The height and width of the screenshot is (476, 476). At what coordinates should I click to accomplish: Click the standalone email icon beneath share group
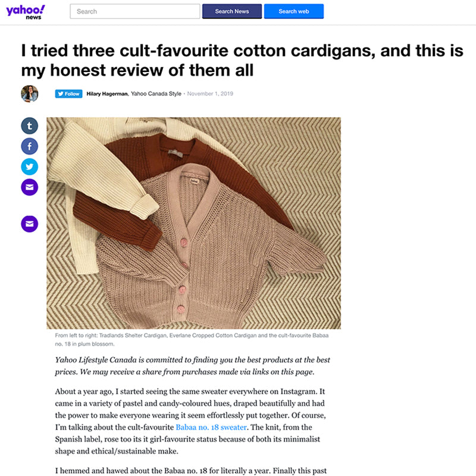[30, 224]
